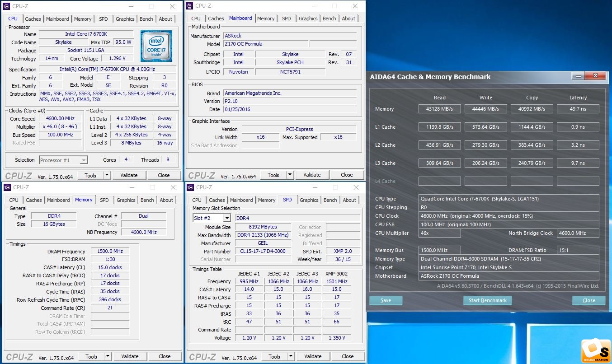Start the AIDA64 benchmark
The image size is (612, 364).
coord(488,300)
